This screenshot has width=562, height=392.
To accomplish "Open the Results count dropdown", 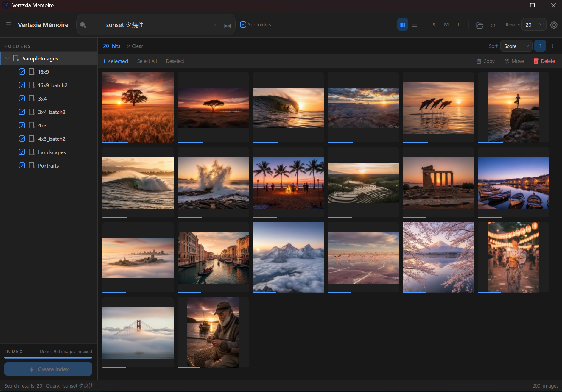I will pyautogui.click(x=534, y=25).
